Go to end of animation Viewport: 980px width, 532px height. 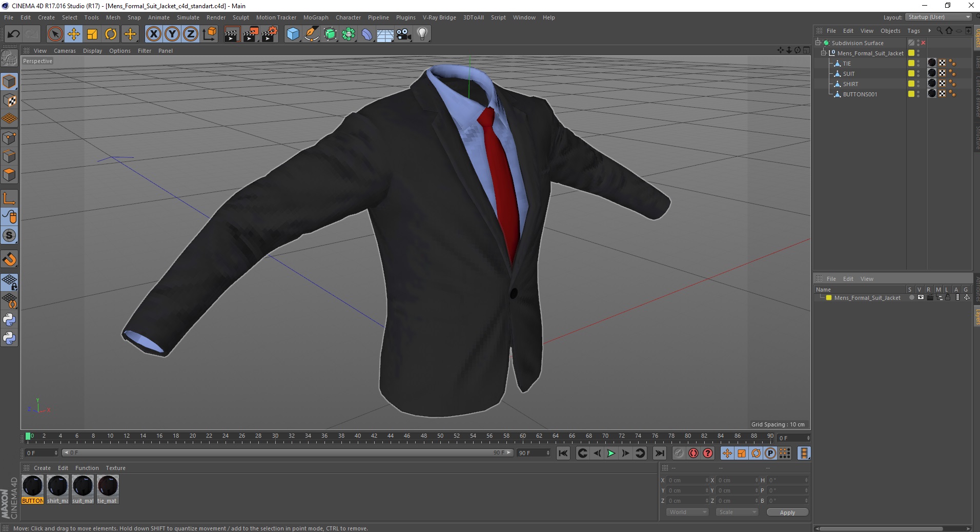660,453
